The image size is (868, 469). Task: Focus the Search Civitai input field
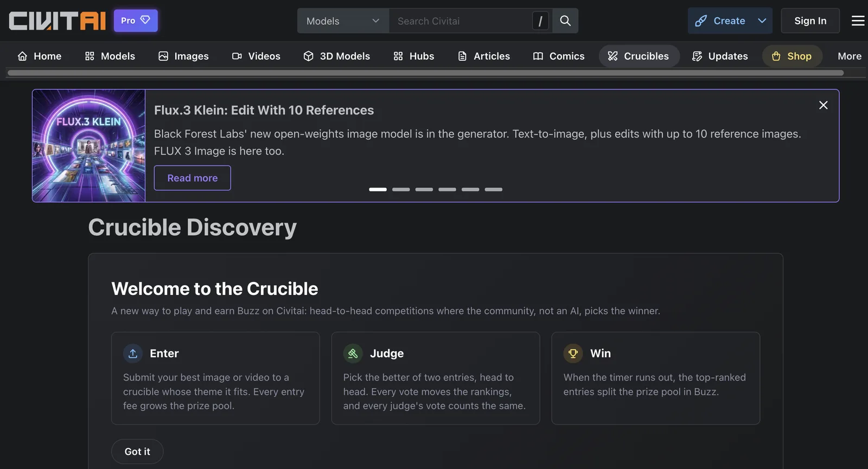[461, 21]
